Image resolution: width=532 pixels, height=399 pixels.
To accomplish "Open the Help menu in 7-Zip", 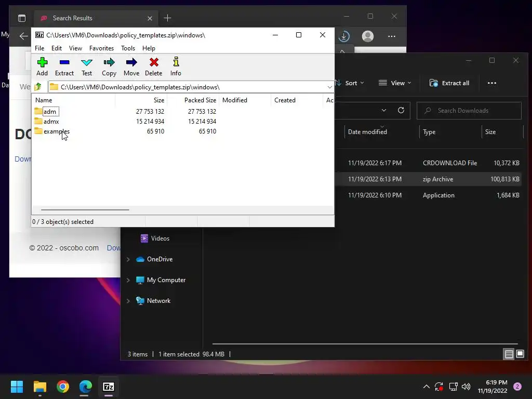I will 149,48.
